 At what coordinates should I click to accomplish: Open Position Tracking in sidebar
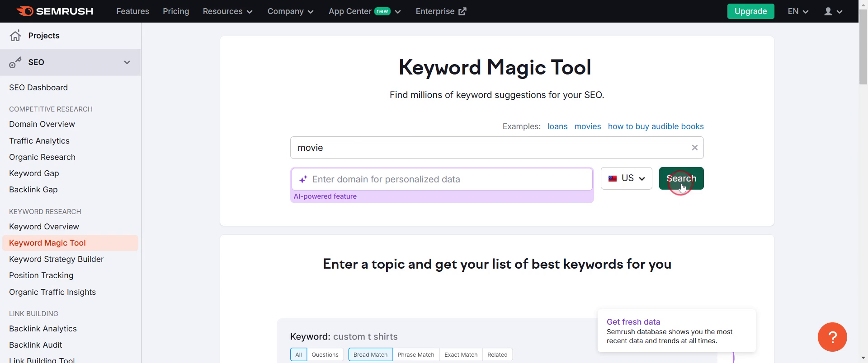41,275
